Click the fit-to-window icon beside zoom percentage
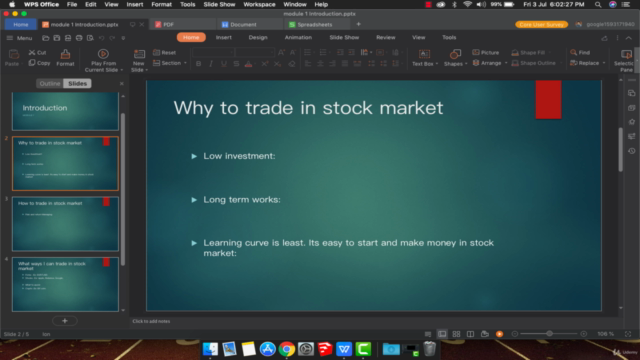Image resolution: width=640 pixels, height=360 pixels. (628, 334)
